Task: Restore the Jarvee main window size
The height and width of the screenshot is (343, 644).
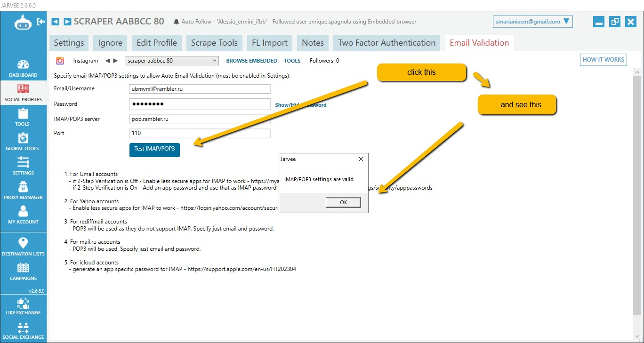Action: click(614, 22)
